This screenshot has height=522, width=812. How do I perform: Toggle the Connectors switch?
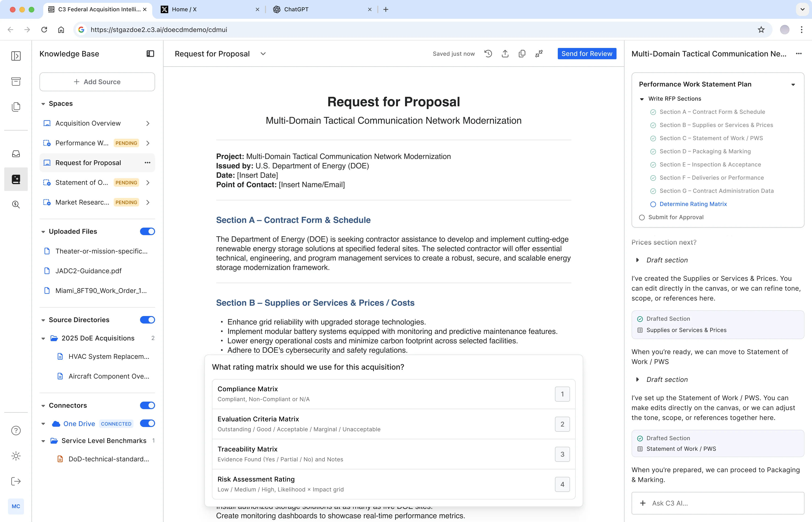click(147, 405)
